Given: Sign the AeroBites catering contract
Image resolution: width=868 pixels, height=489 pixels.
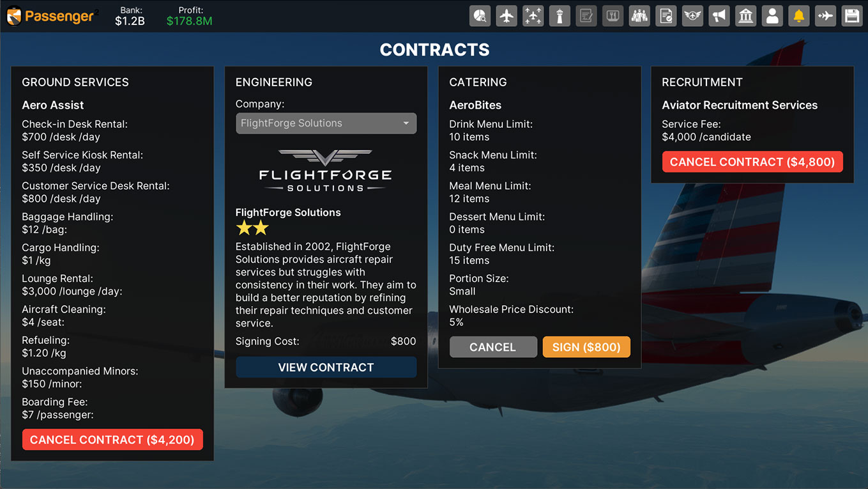Looking at the screenshot, I should click(x=586, y=347).
